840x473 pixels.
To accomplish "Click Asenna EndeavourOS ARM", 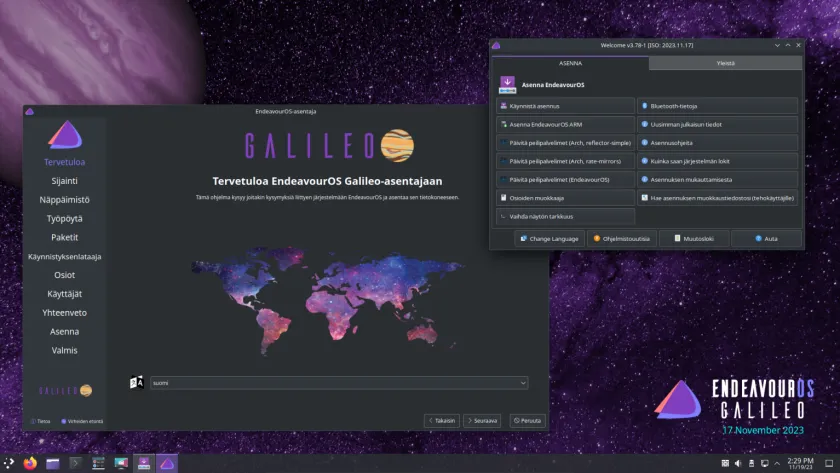I will 565,124.
